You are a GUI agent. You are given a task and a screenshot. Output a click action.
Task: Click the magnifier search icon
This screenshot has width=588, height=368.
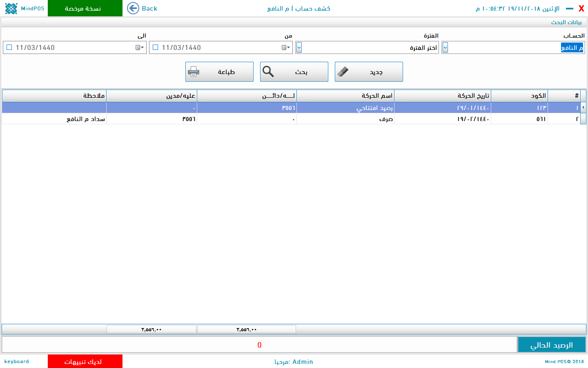tap(268, 72)
